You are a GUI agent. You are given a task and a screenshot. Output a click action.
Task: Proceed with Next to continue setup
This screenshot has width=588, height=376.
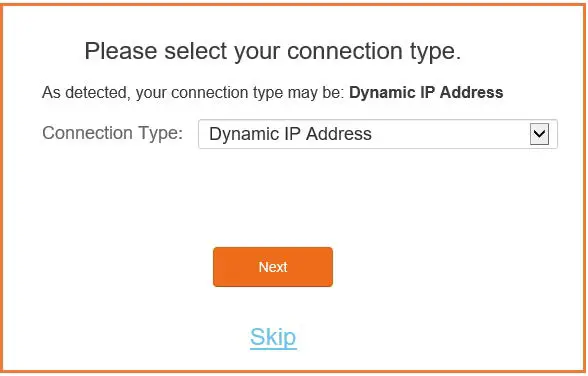pyautogui.click(x=273, y=267)
